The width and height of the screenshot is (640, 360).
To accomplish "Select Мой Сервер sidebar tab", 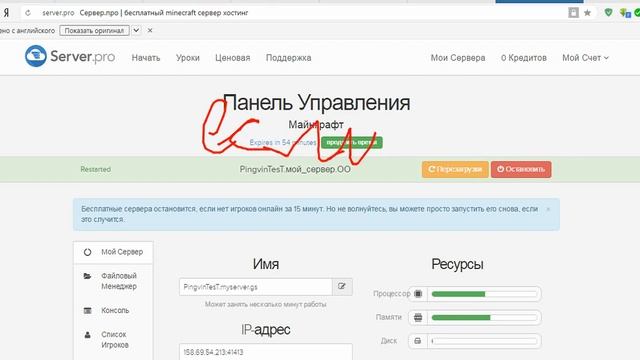I will coord(113,252).
